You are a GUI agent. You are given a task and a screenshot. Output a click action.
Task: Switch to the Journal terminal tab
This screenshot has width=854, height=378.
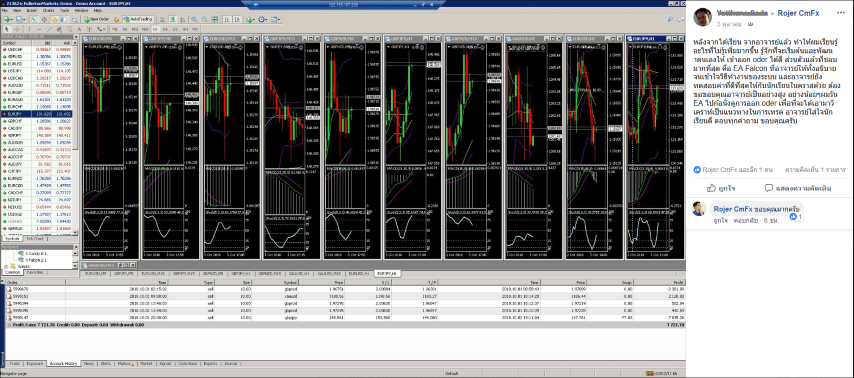click(230, 363)
